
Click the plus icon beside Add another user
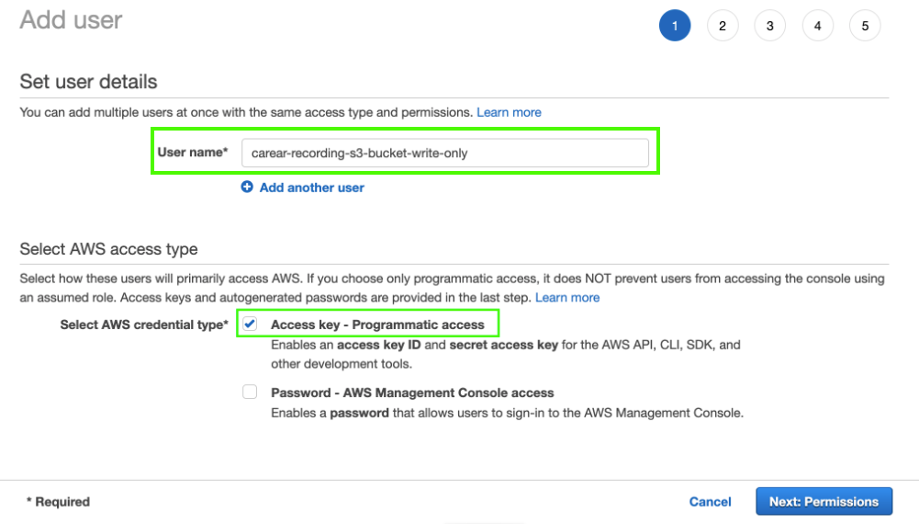[247, 187]
